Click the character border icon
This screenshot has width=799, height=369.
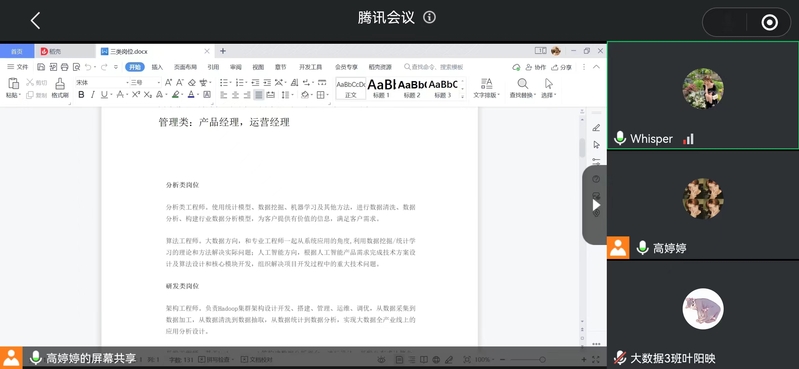(x=207, y=94)
